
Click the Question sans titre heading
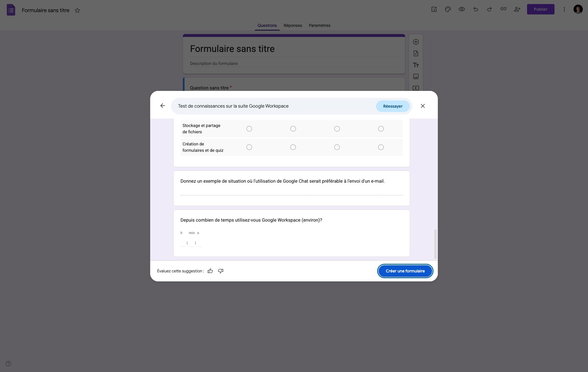tap(209, 88)
